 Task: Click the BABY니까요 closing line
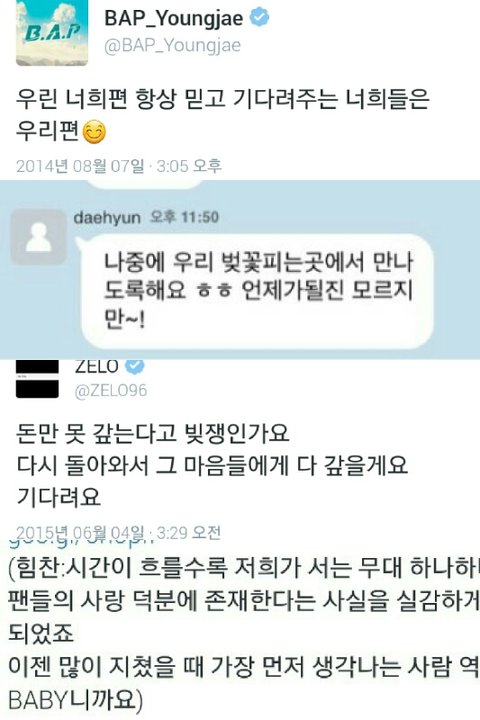point(76,700)
